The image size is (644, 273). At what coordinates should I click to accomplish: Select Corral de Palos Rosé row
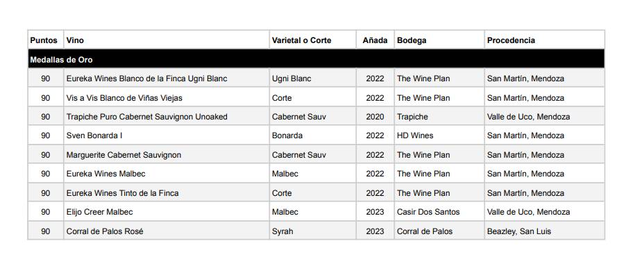coord(316,231)
